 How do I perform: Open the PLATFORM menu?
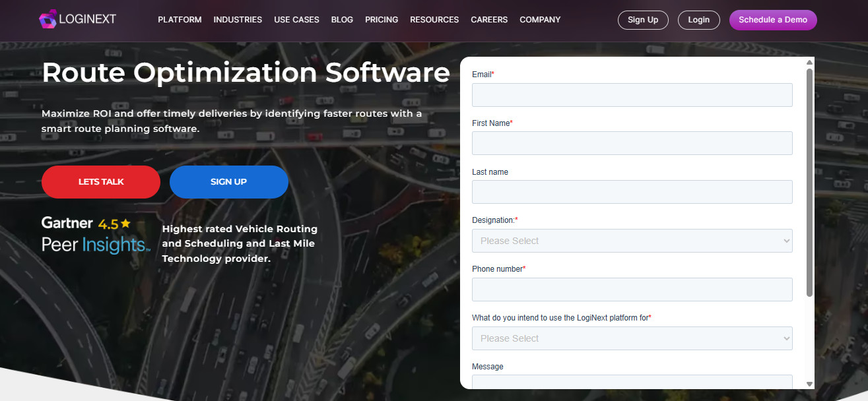tap(180, 20)
